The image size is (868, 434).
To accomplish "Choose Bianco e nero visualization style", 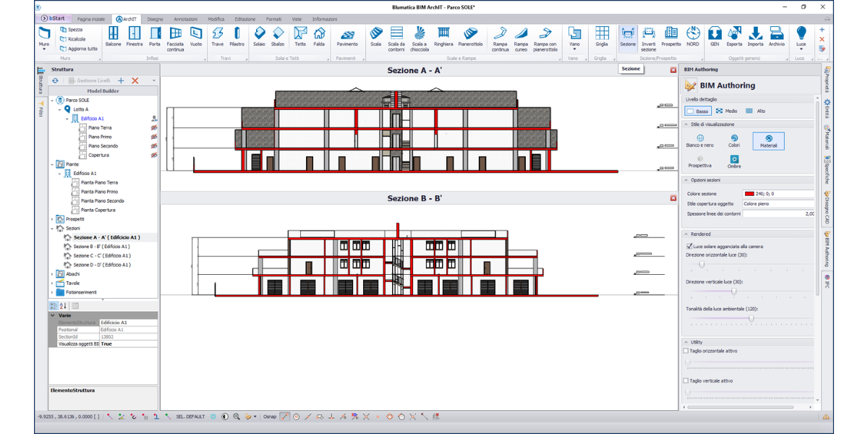I will tap(699, 140).
